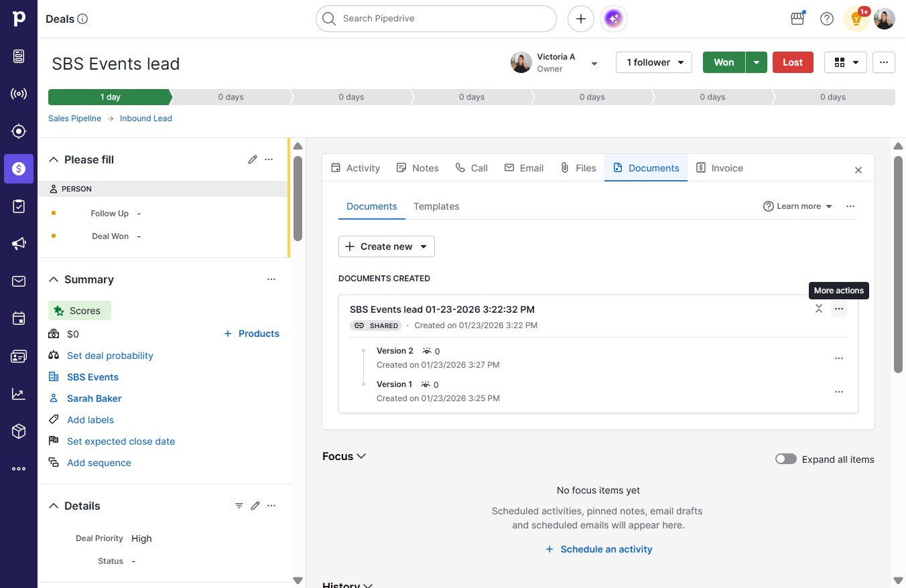Collapse the Summary section

pyautogui.click(x=54, y=279)
